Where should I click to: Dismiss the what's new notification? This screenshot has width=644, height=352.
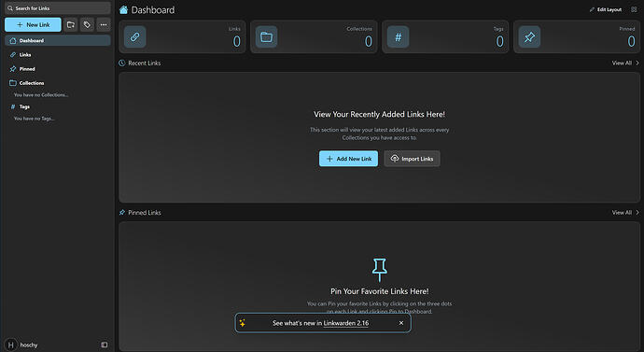pyautogui.click(x=401, y=323)
